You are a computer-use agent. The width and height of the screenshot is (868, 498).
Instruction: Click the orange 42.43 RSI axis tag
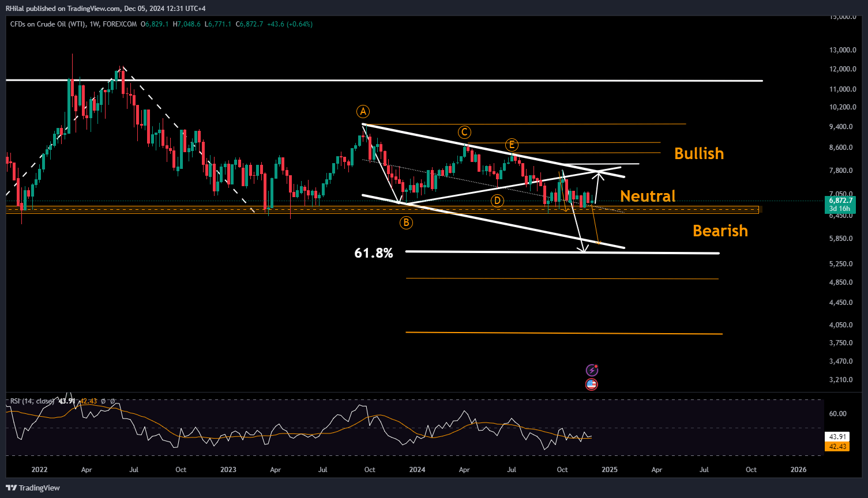pyautogui.click(x=837, y=447)
